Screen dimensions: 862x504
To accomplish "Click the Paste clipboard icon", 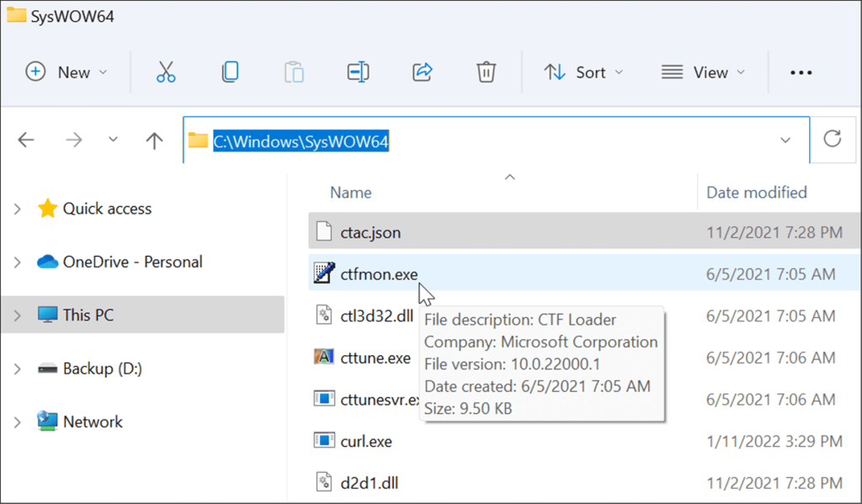I will 294,72.
